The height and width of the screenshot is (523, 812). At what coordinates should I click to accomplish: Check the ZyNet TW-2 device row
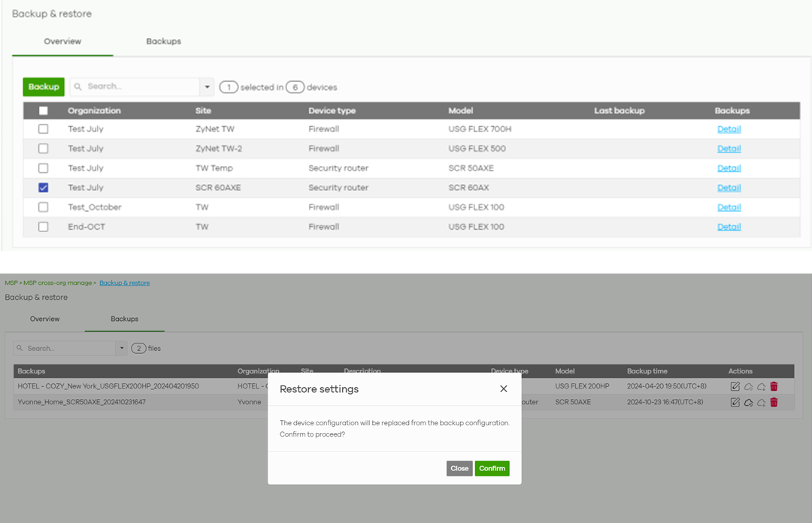pos(44,149)
